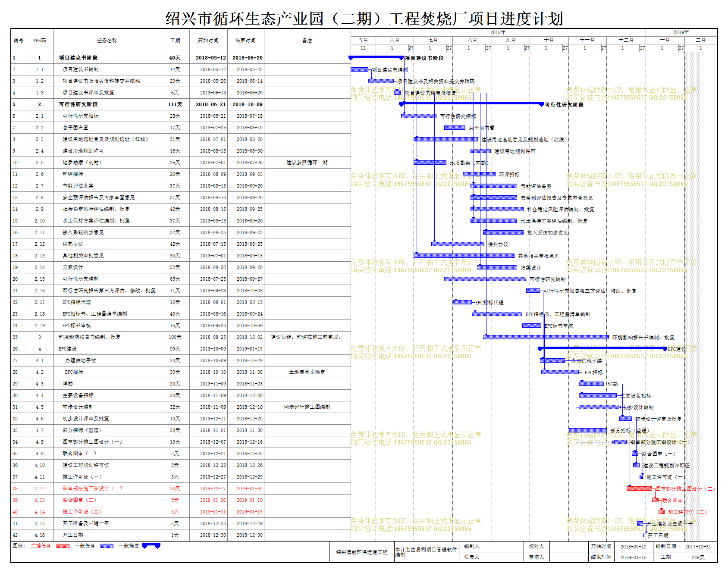The width and height of the screenshot is (728, 573).
Task: Click the remark 同步进行施工图编制
Action: point(307,407)
